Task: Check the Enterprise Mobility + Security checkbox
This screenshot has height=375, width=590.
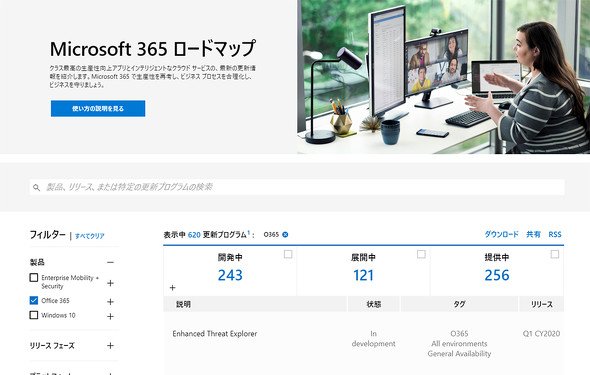Action: [34, 278]
